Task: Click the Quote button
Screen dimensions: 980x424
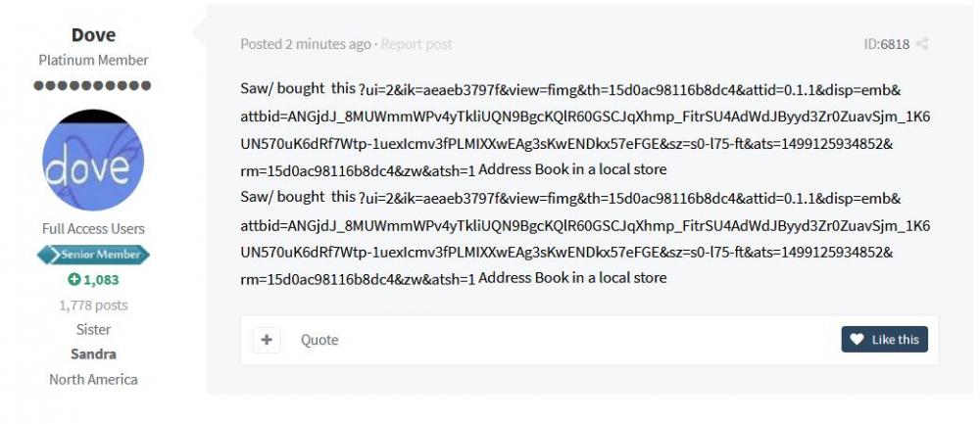Action: click(319, 340)
